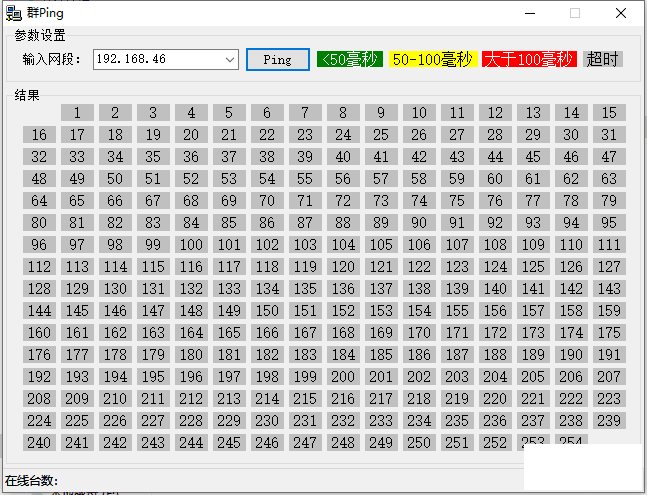This screenshot has height=495, width=647.
Task: Click host cell 72
Action: pos(343,200)
